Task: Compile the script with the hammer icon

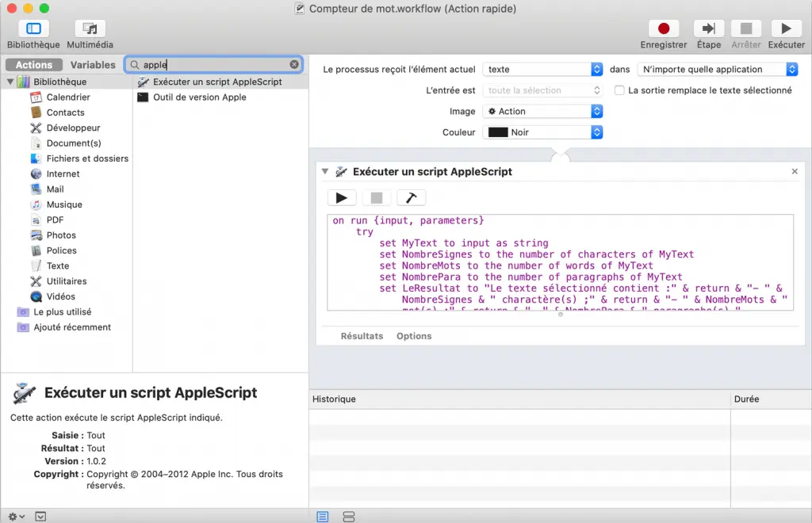Action: pos(412,197)
